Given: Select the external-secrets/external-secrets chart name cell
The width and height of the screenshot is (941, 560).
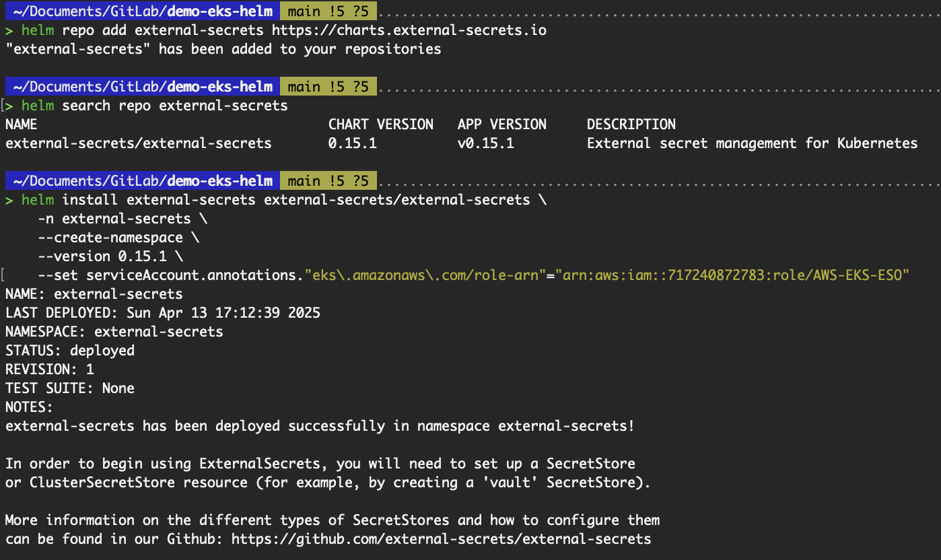Looking at the screenshot, I should click(139, 143).
